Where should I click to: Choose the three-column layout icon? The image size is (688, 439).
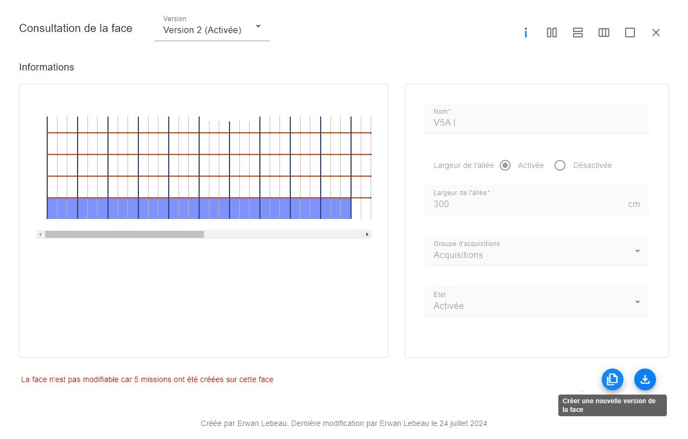pos(604,33)
